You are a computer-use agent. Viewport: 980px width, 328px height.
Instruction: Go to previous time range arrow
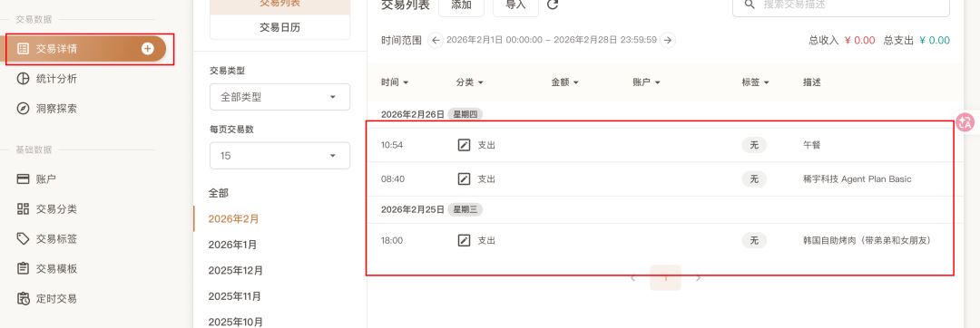[436, 41]
